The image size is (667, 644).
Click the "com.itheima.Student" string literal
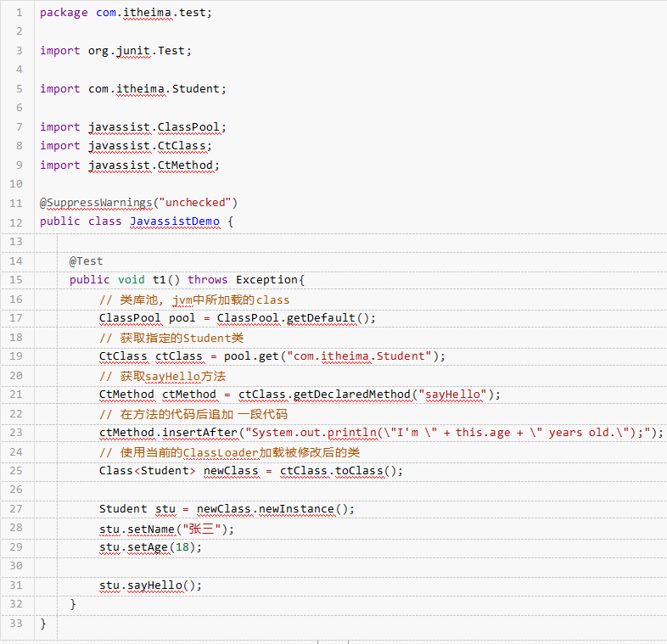pyautogui.click(x=360, y=356)
